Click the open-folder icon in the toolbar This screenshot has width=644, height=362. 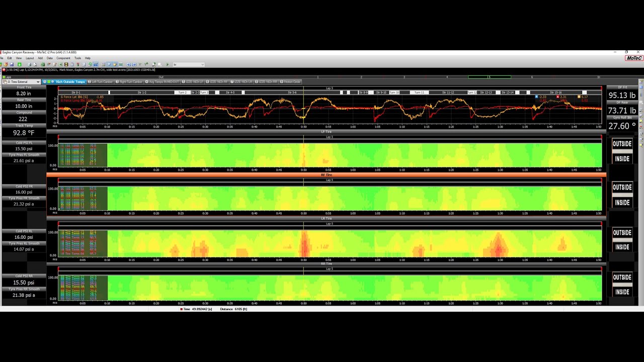pos(6,64)
